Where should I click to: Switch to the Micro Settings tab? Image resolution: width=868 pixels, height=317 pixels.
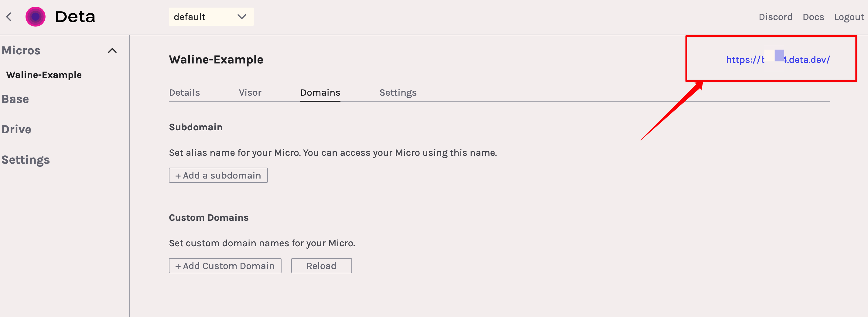coord(398,93)
